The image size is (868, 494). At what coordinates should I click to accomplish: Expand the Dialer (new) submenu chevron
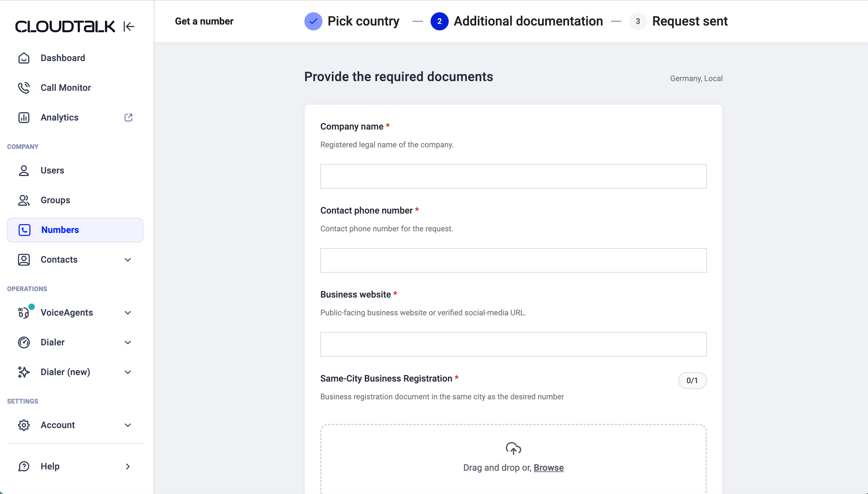point(128,372)
